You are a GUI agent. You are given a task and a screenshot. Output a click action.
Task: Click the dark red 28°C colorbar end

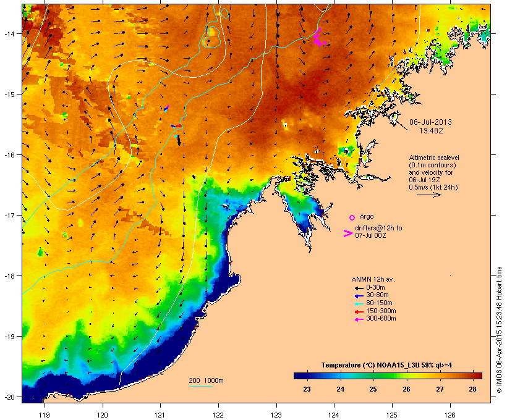[x=479, y=376]
